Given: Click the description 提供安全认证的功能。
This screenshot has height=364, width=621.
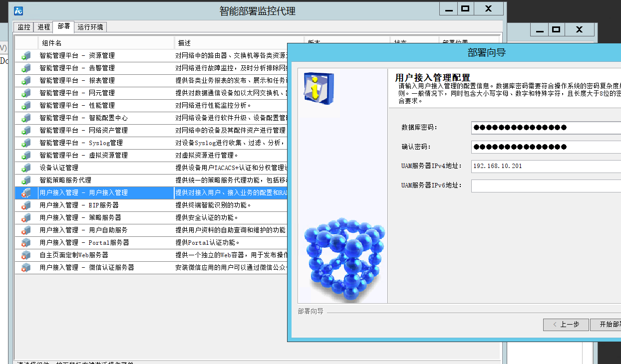Looking at the screenshot, I should coord(207,217).
